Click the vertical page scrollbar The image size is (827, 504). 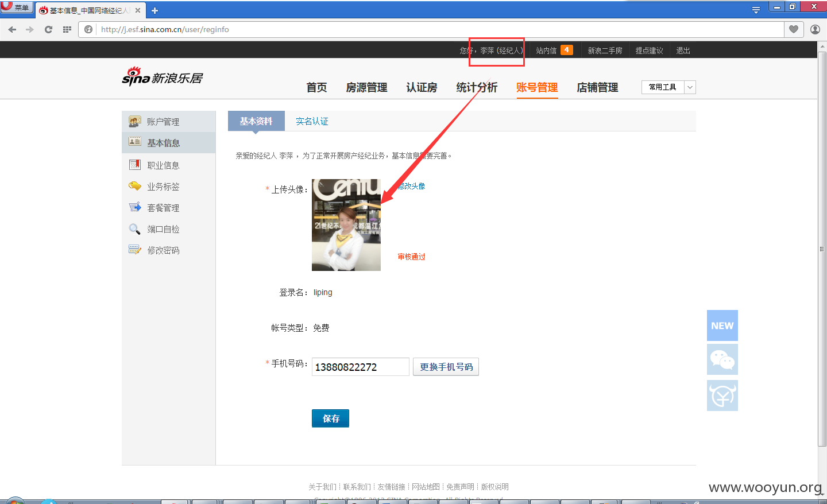click(x=822, y=250)
